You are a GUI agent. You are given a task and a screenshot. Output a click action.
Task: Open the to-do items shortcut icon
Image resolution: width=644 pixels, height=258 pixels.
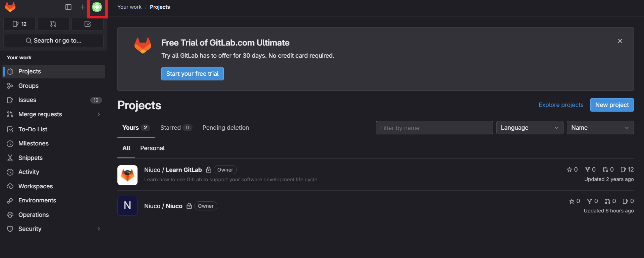[x=88, y=24]
